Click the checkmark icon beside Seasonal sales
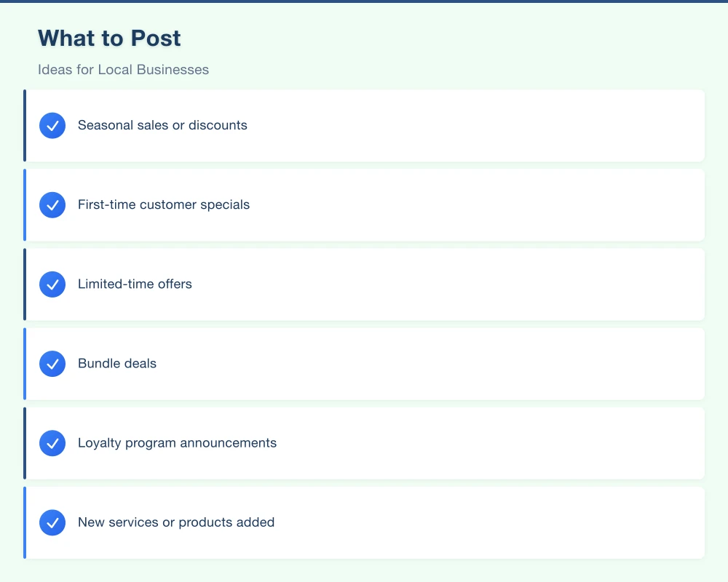Viewport: 728px width, 582px height. point(52,125)
